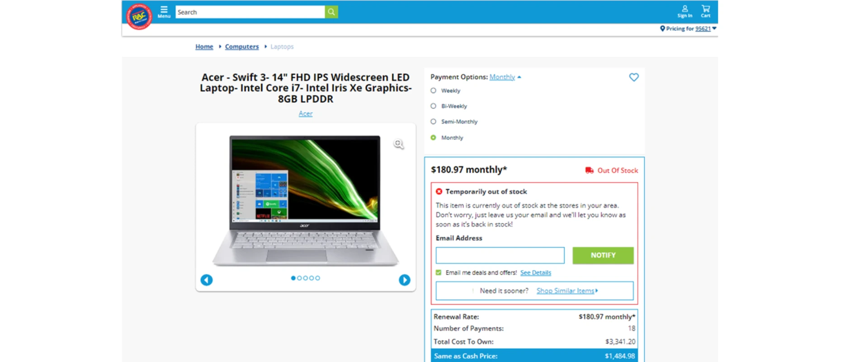
Task: Add laptop to favorites with heart icon
Action: pos(634,77)
